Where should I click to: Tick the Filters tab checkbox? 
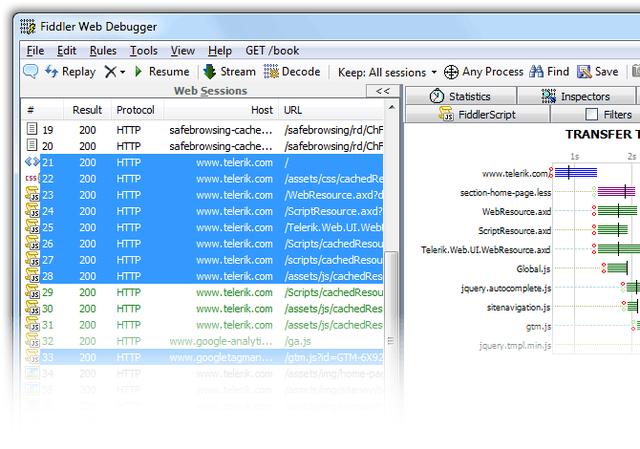[591, 114]
